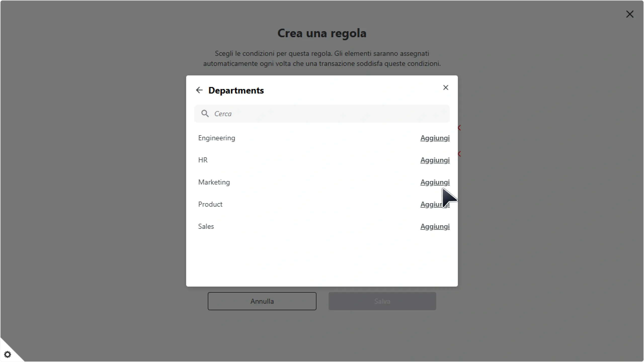This screenshot has width=644, height=362.
Task: Select the Engineering row label
Action: click(217, 138)
